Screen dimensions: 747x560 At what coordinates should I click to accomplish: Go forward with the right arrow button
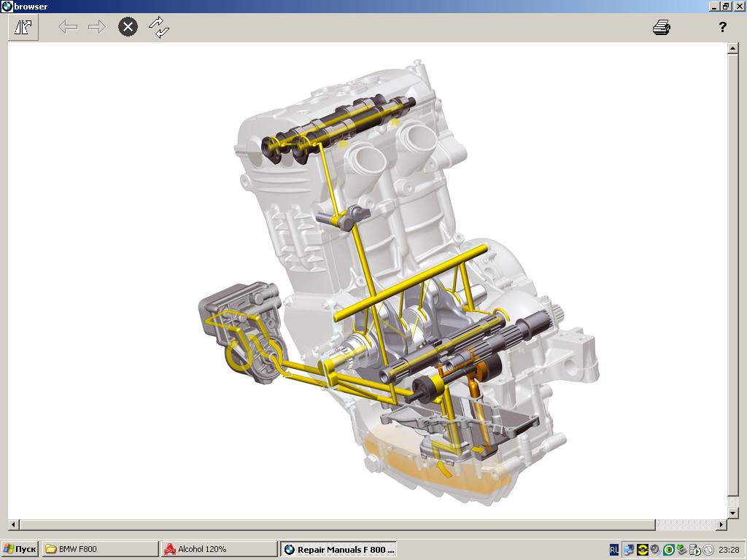(x=97, y=27)
